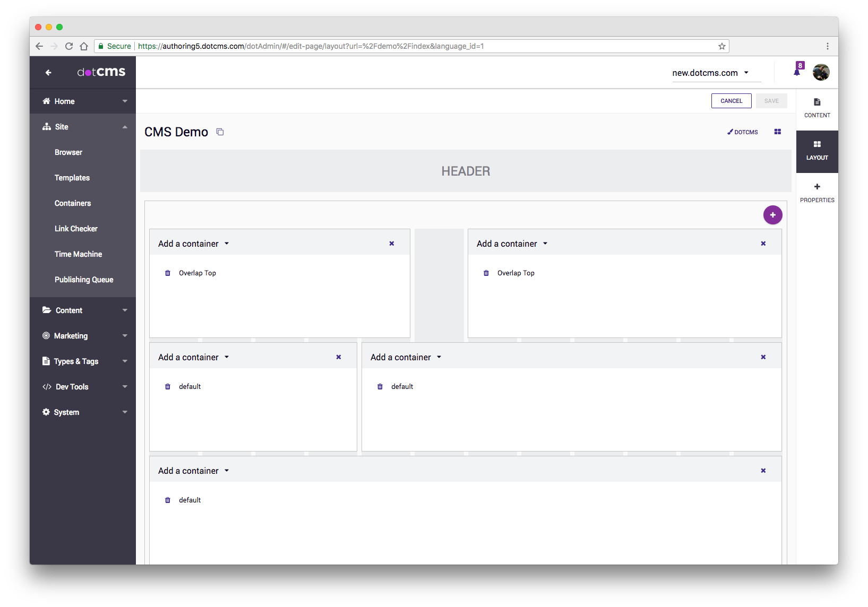Screen dimensions: 868x607
Task: Click the CANCEL button
Action: pyautogui.click(x=731, y=101)
